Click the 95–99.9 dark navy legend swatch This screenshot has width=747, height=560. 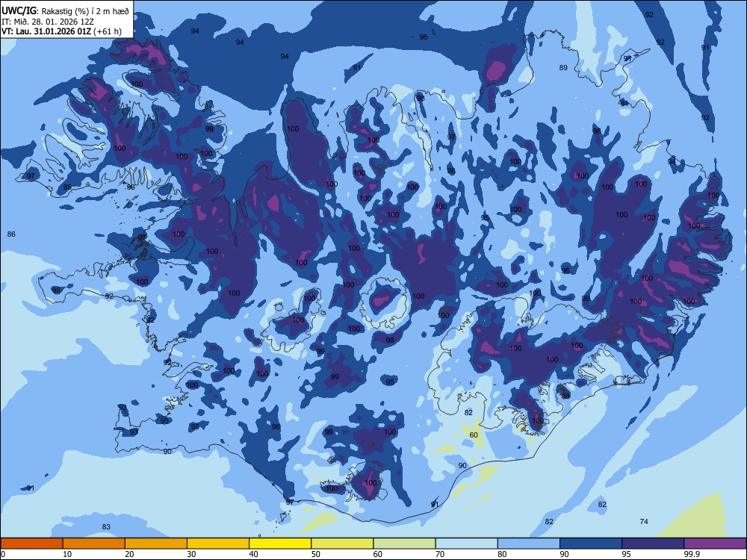tap(653, 544)
